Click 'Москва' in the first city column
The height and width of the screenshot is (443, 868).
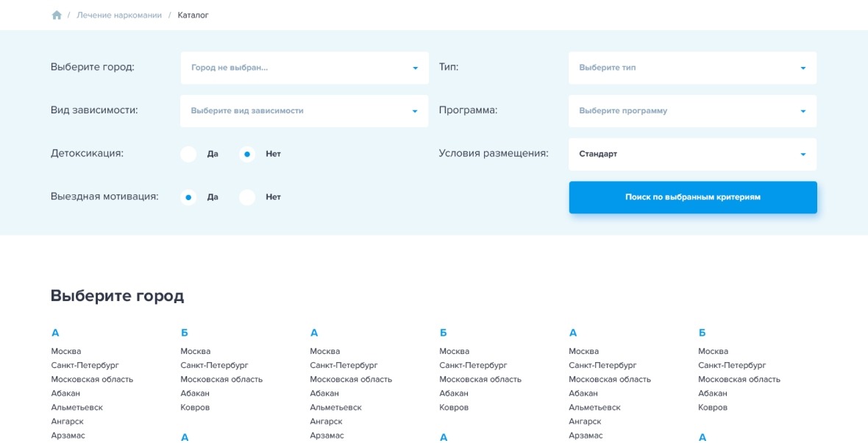pyautogui.click(x=66, y=352)
